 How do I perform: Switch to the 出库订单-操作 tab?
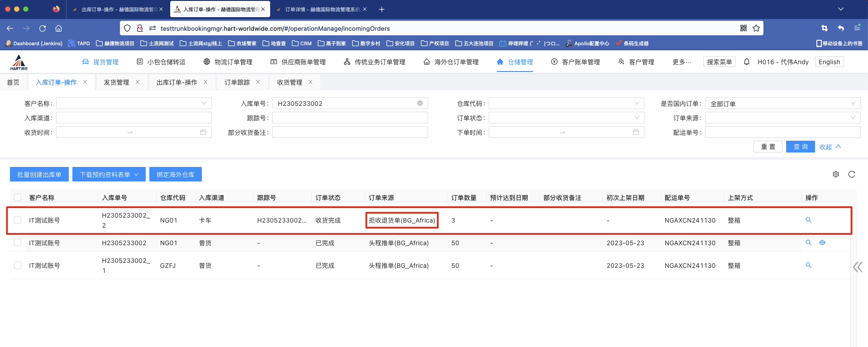coord(176,82)
